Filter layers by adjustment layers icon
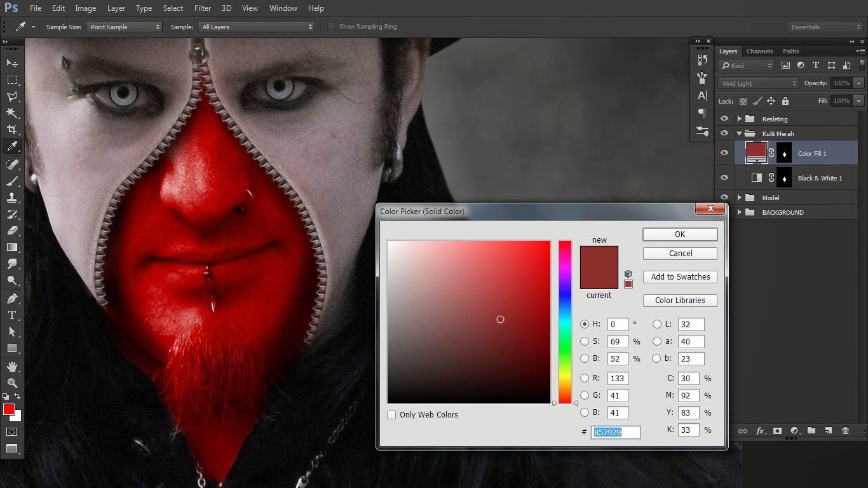 point(801,65)
